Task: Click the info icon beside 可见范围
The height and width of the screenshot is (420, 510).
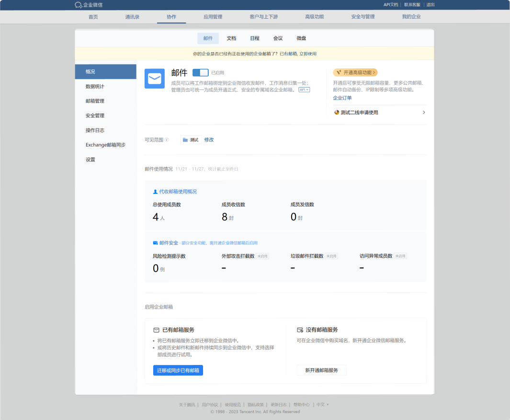Action: 167,140
